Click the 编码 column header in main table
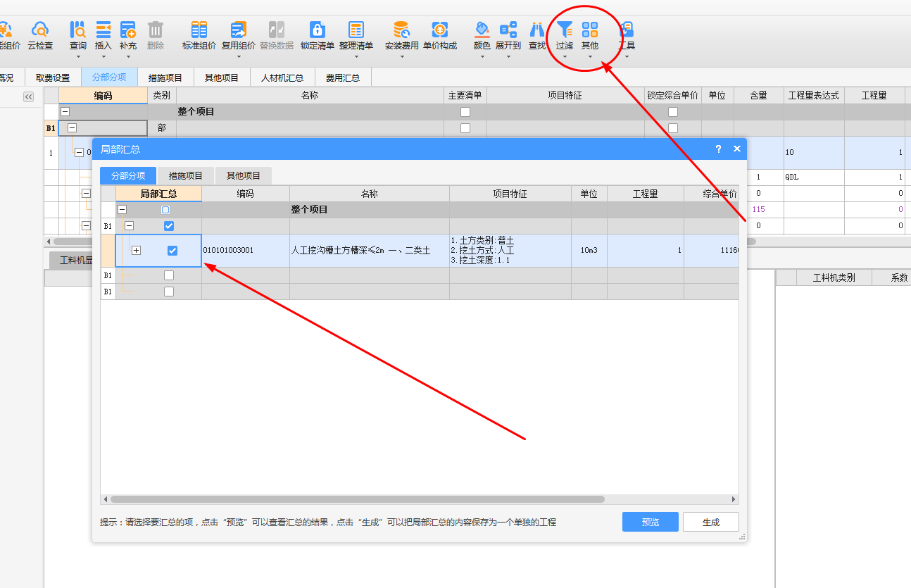 coord(103,96)
